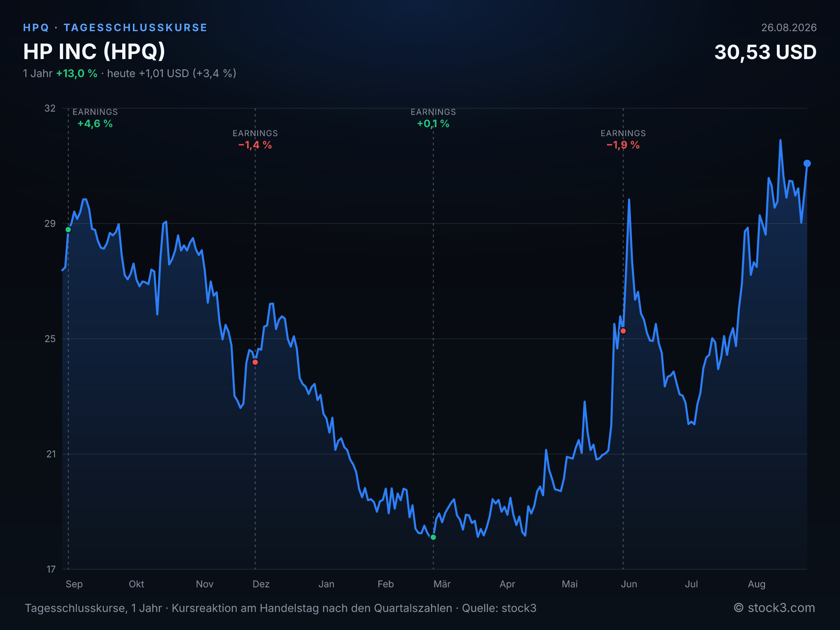The image size is (840, 630).
Task: Click the x-axis label 'Sep'
Action: point(74,584)
